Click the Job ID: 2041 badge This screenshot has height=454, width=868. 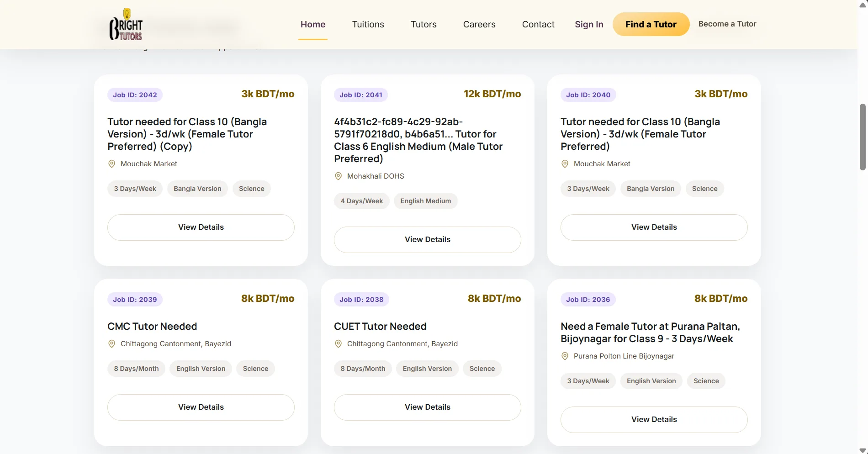point(361,95)
